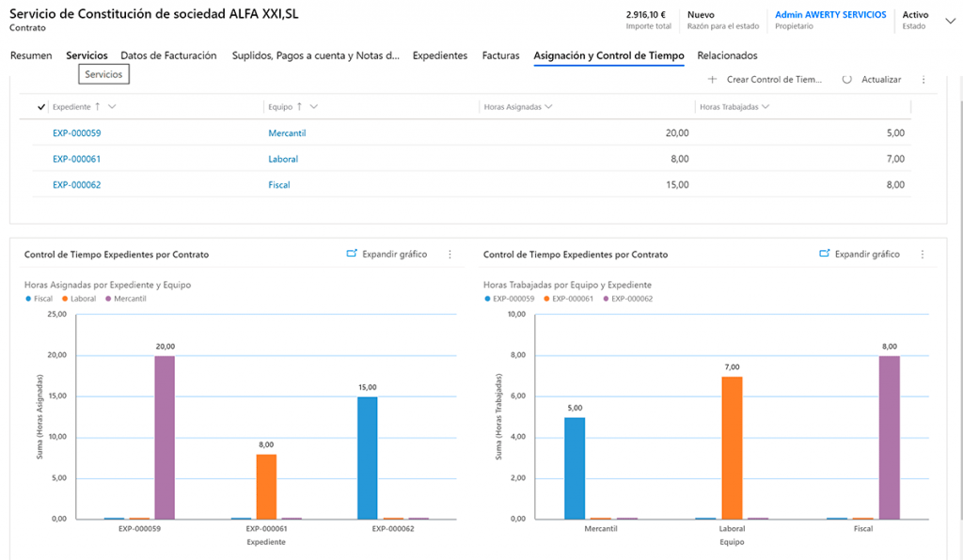Click the expand icon on the left chart
Screen dimensions: 963x560
click(x=352, y=254)
